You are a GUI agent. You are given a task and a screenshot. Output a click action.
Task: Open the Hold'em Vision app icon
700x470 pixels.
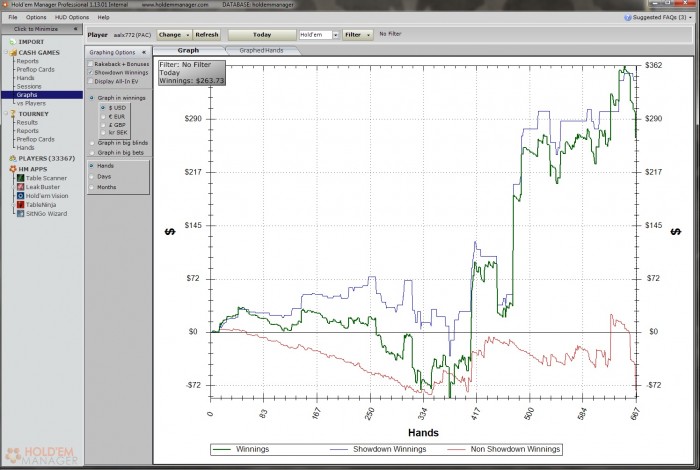pos(21,196)
